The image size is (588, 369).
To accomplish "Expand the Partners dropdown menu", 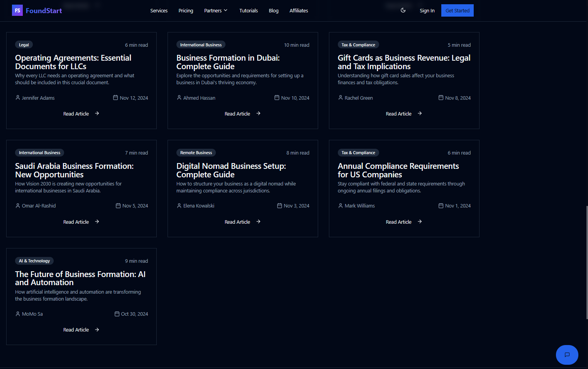I will pyautogui.click(x=216, y=10).
